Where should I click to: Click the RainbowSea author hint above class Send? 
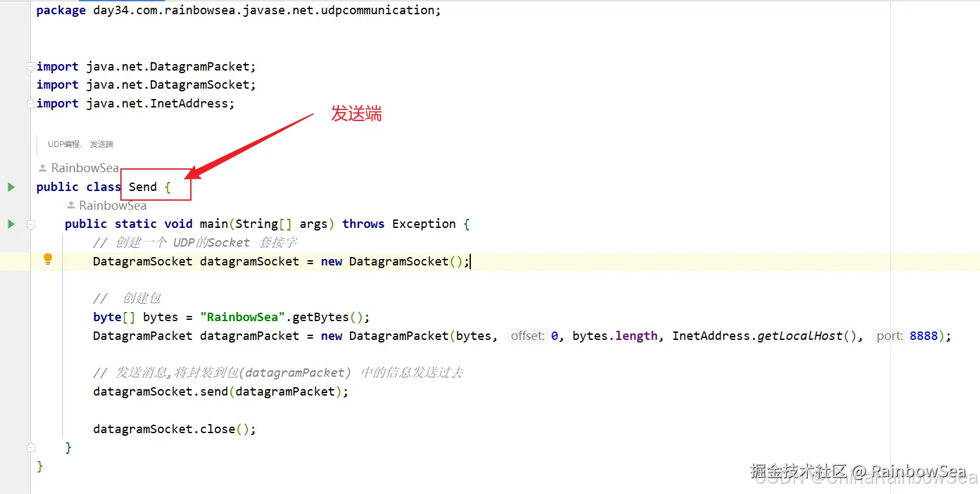(x=79, y=168)
